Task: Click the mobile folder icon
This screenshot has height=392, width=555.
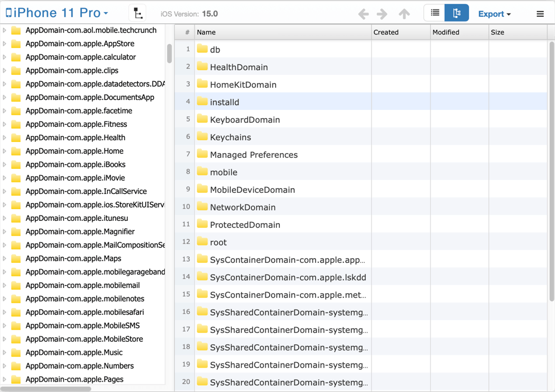Action: pos(202,171)
